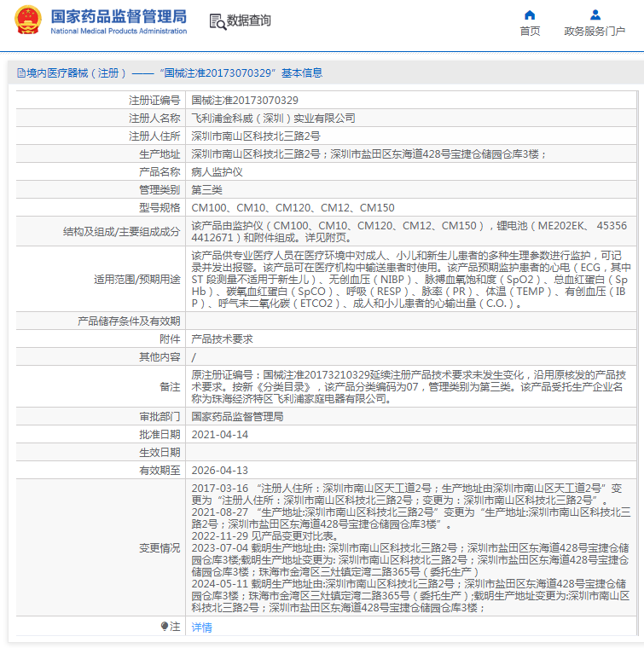Screen dimensions: 644x648
Task: Select 产品技术要求 attachment text
Action: point(222,339)
